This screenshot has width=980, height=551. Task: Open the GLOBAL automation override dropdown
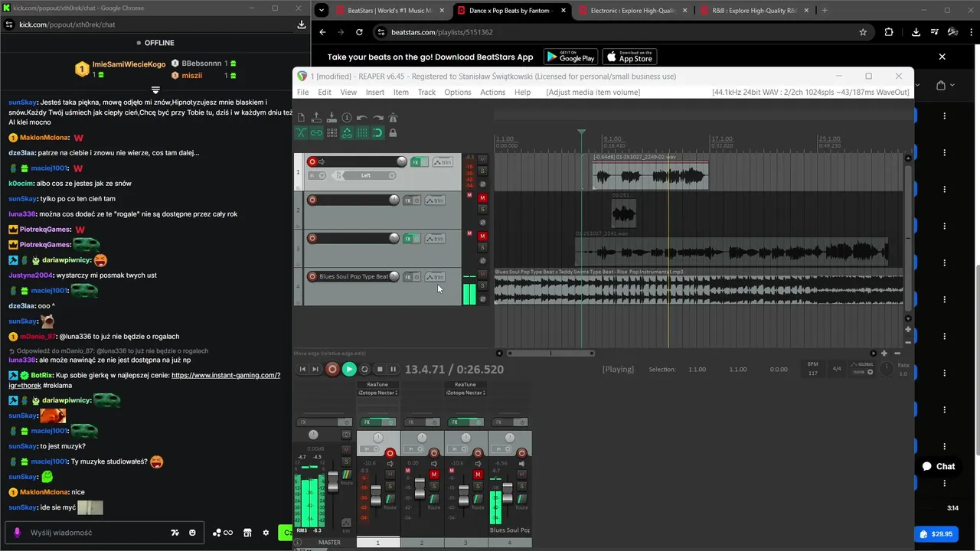coord(864,368)
